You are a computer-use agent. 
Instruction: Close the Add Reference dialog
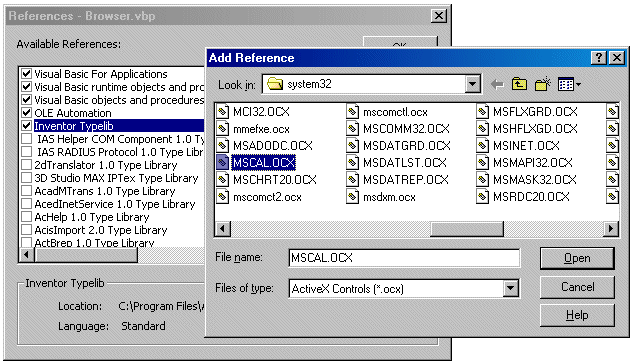(x=617, y=58)
